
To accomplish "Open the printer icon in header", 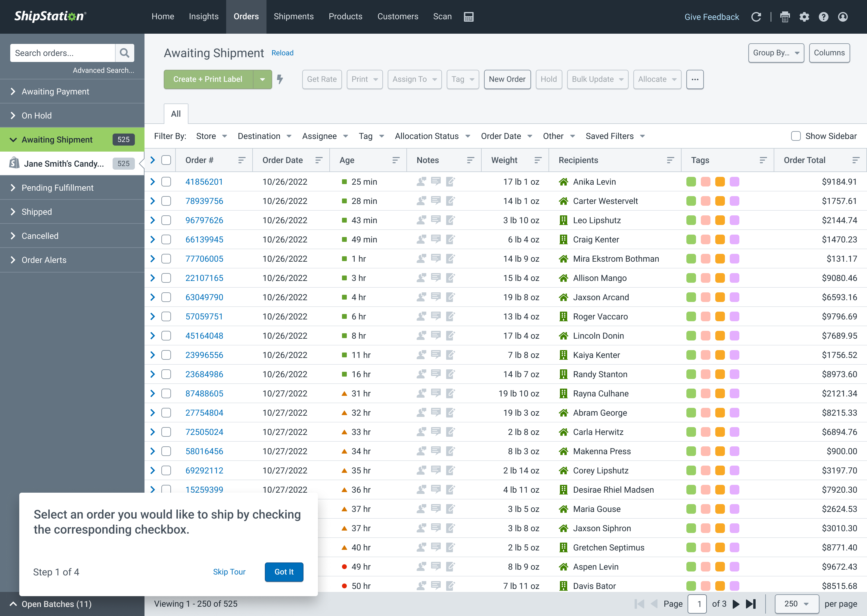I will click(x=785, y=17).
